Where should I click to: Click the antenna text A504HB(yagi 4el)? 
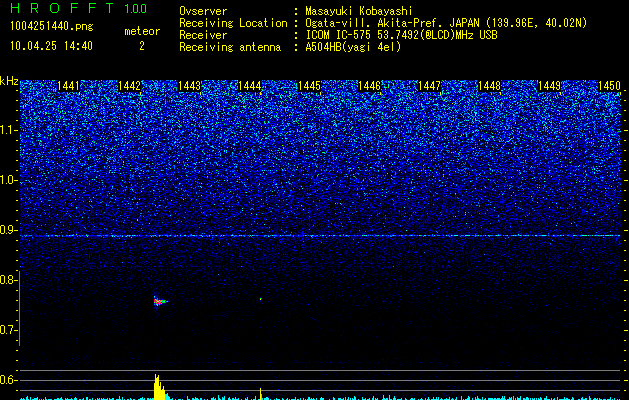[353, 47]
